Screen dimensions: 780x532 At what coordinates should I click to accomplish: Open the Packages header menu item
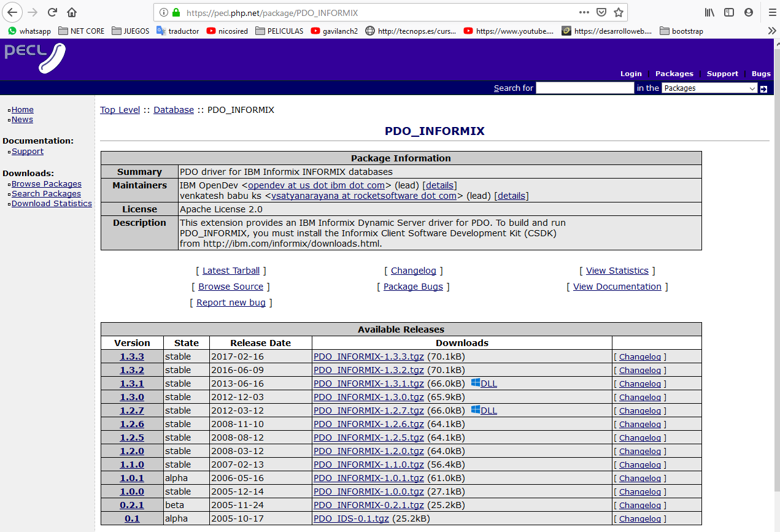click(x=674, y=74)
